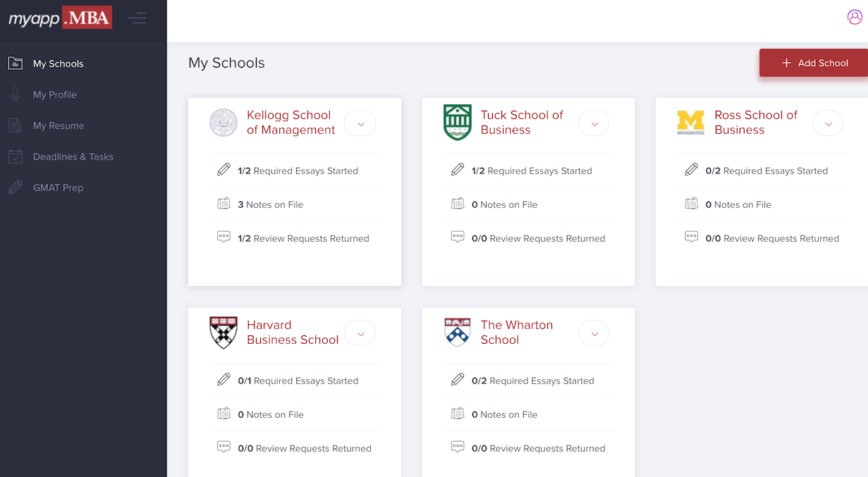This screenshot has width=868, height=477.
Task: Expand the Harvard Business School chevron
Action: point(360,333)
